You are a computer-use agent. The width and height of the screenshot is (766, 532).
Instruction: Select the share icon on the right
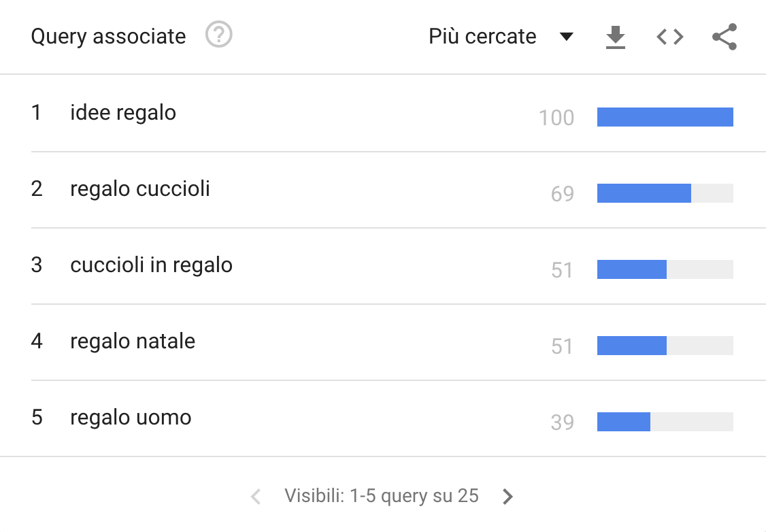[x=723, y=37]
